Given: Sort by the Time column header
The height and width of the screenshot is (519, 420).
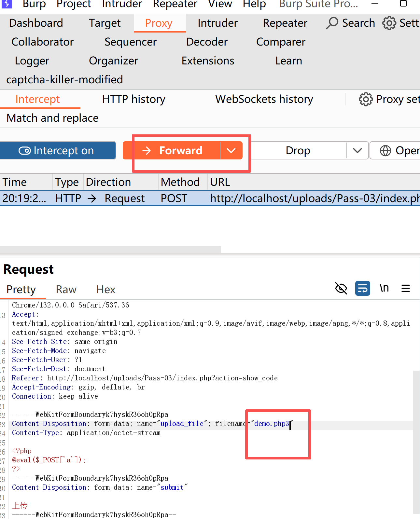Looking at the screenshot, I should coord(26,182).
